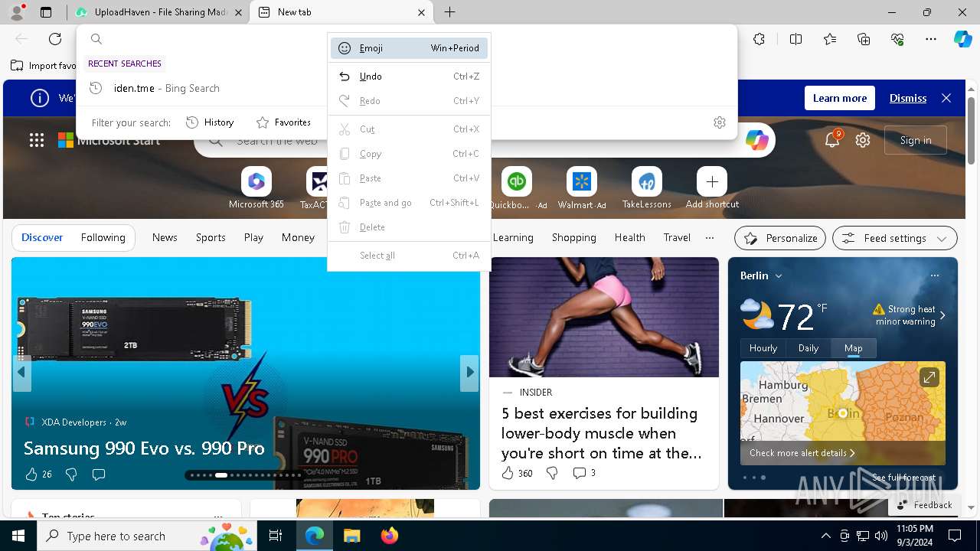This screenshot has width=980, height=551.
Task: Select the Following feed tab
Action: point(103,238)
